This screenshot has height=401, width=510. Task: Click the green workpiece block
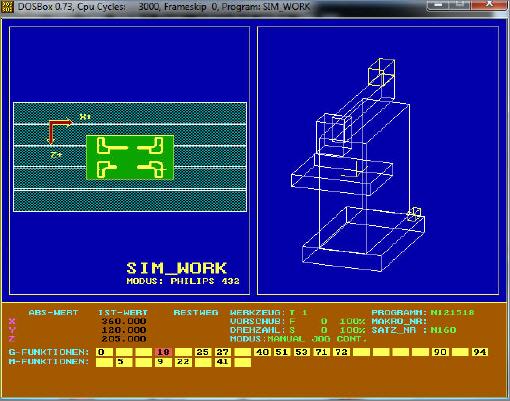[130, 157]
